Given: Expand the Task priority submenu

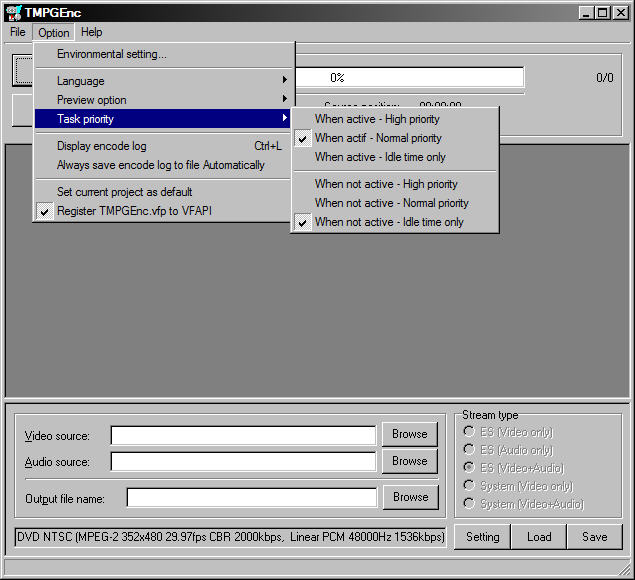Looking at the screenshot, I should coord(163,119).
